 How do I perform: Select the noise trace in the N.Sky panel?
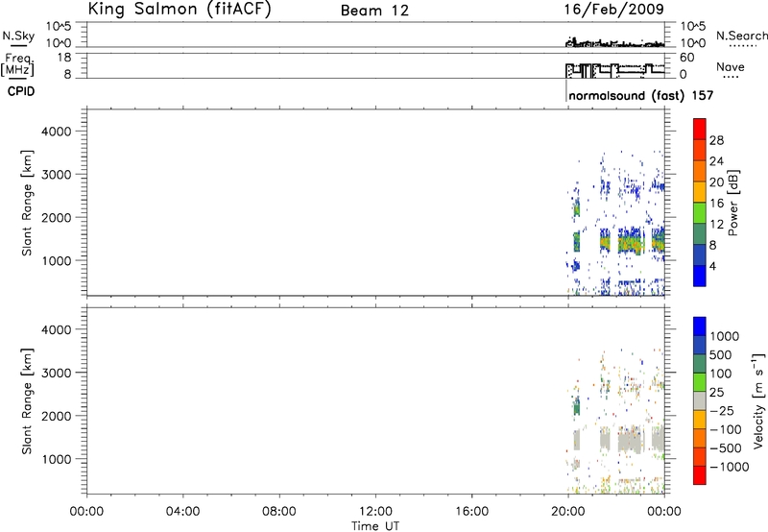pos(614,43)
